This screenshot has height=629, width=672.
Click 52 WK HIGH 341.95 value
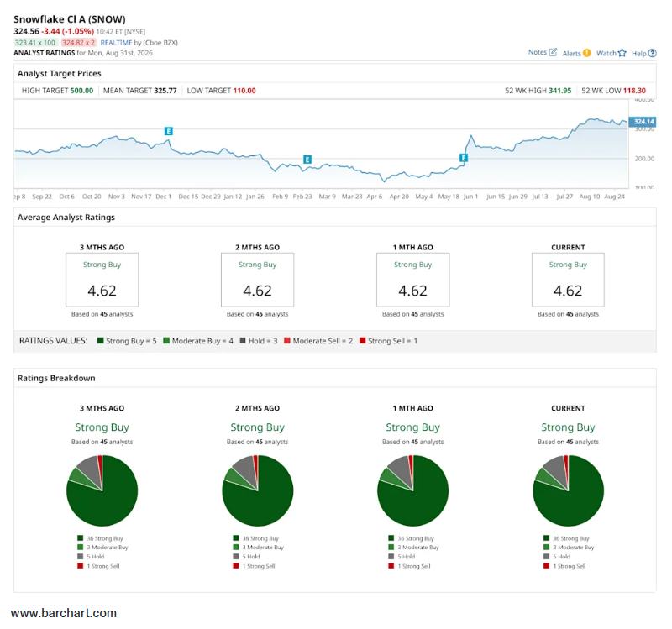tap(559, 91)
